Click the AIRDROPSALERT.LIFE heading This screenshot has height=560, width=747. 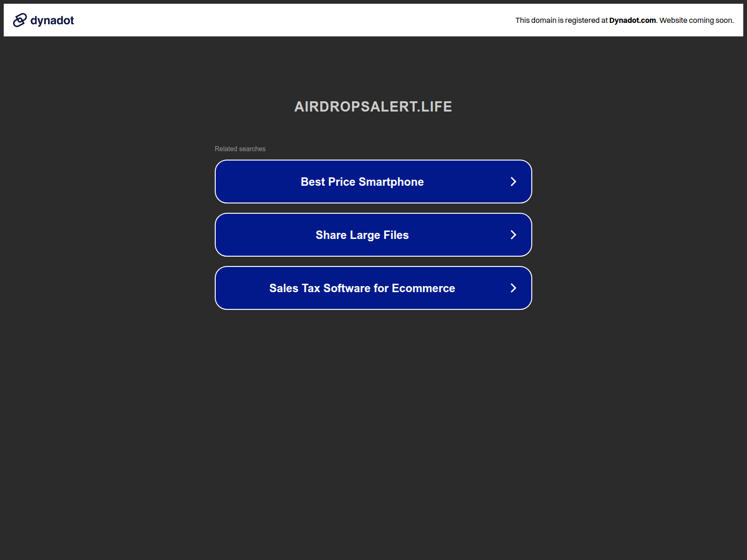click(373, 106)
